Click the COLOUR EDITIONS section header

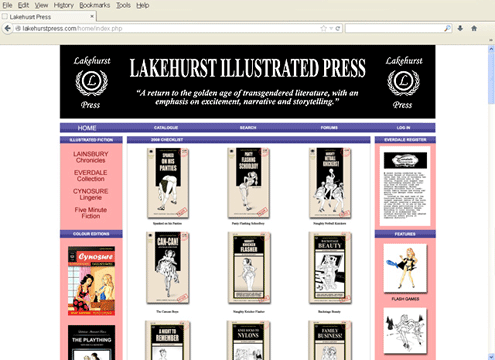point(91,234)
